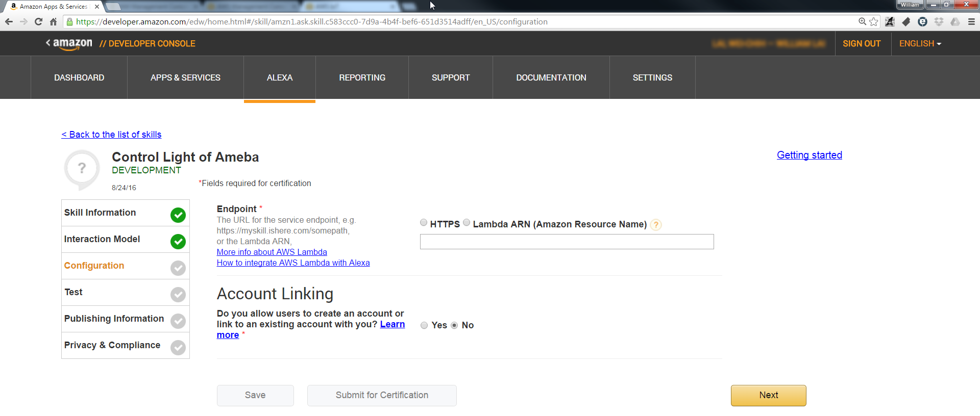Click Publishing Information grey checkmark
Image resolution: width=980 pixels, height=416 pixels.
tap(178, 321)
